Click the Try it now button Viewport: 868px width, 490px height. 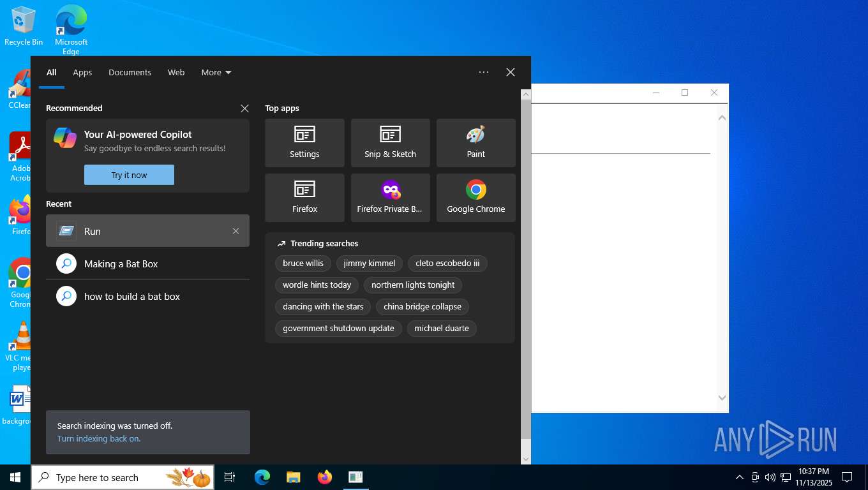pyautogui.click(x=129, y=175)
